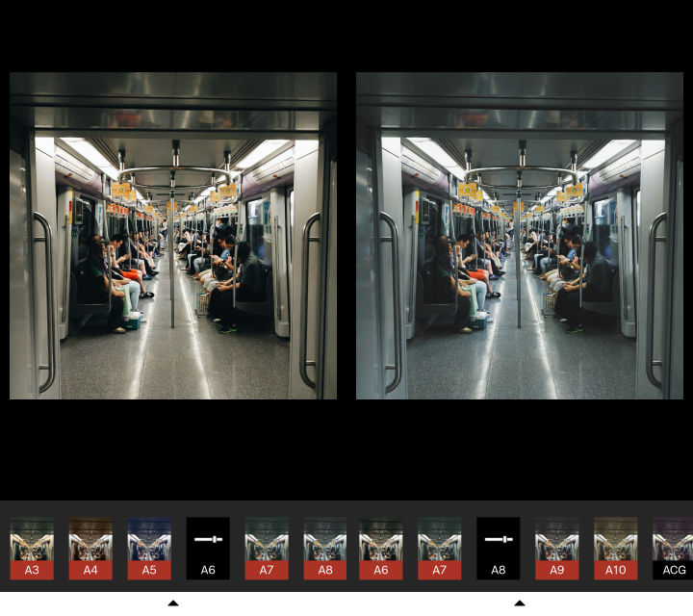Apply the A3 filter preset
This screenshot has height=616, width=693.
[x=32, y=548]
